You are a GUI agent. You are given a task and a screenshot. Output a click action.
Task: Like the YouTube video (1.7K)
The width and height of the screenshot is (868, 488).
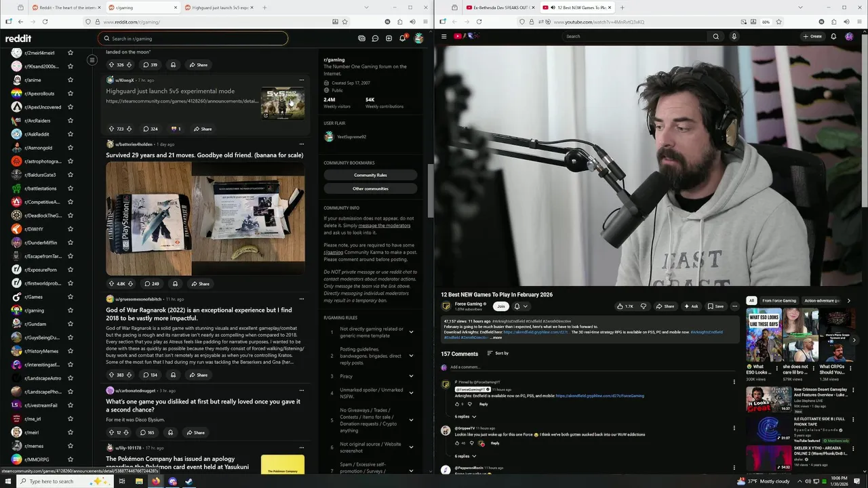625,306
